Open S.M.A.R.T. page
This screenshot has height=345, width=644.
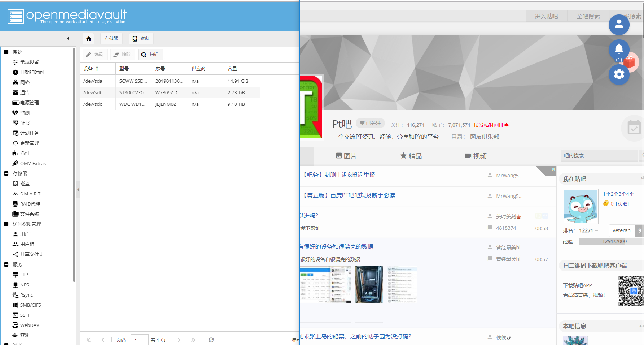[31, 194]
